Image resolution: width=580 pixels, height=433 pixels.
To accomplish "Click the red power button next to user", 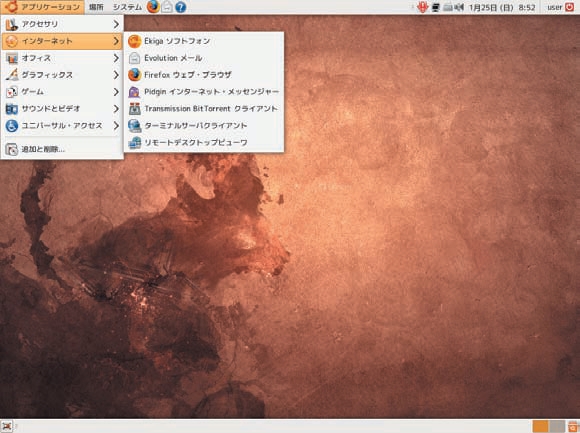I will coord(569,7).
